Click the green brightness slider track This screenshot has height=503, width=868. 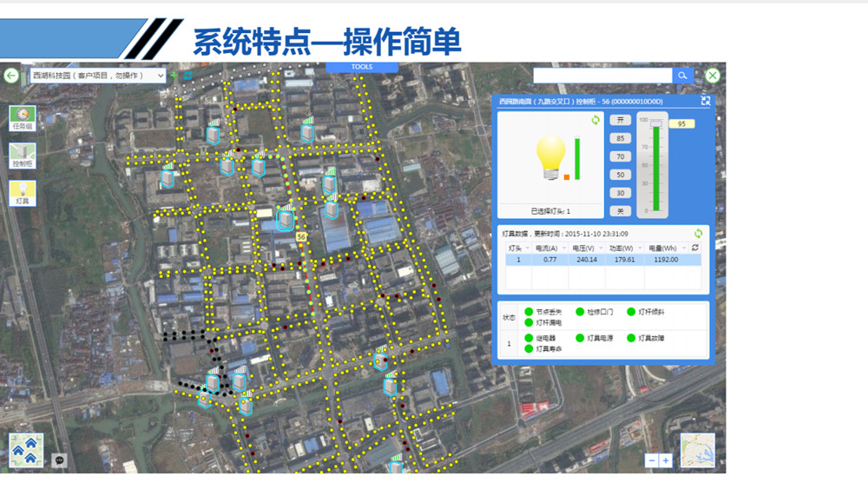click(656, 169)
